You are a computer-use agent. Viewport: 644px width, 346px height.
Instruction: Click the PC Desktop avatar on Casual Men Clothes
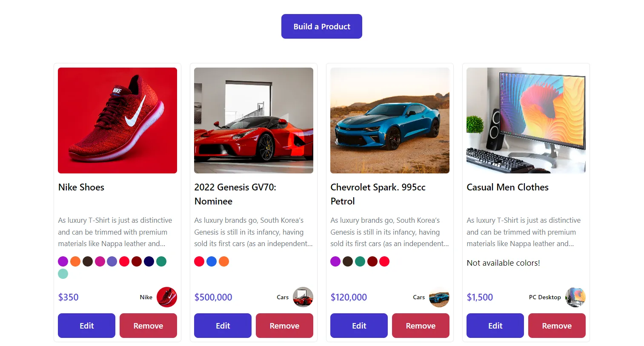pos(575,297)
